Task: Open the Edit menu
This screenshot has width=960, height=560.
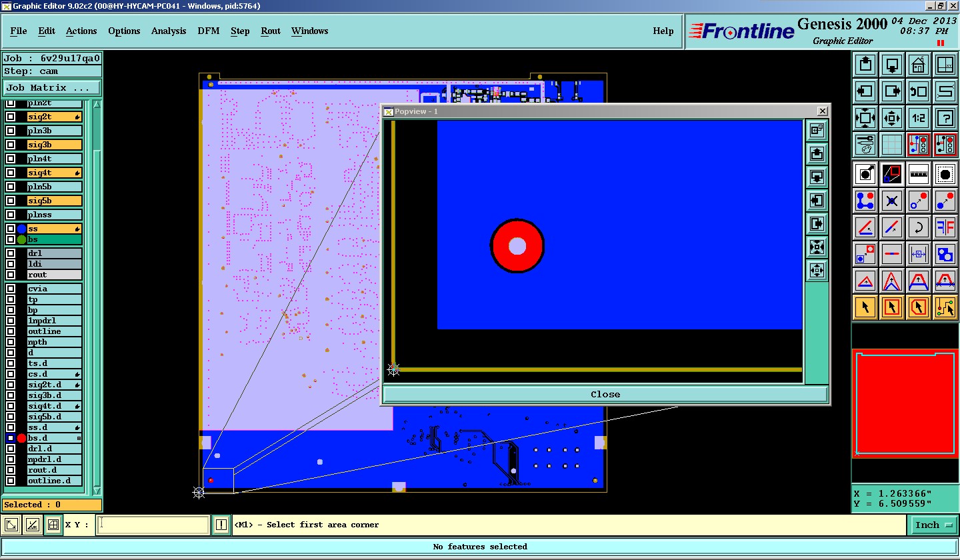Action: (47, 31)
